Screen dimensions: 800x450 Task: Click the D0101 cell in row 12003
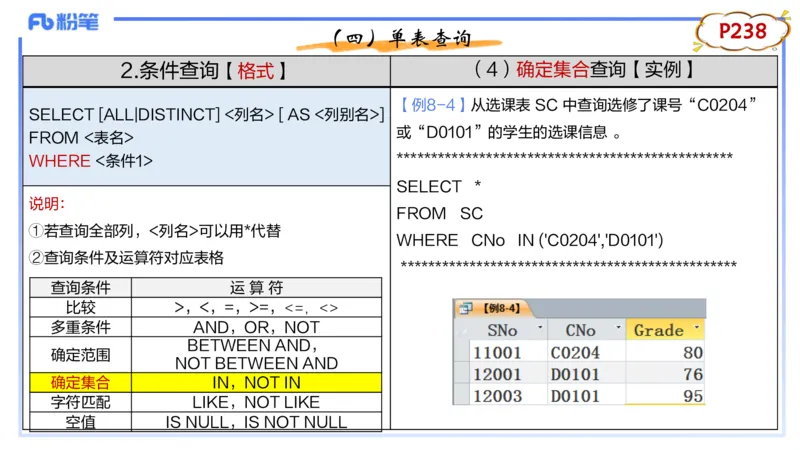tap(587, 395)
